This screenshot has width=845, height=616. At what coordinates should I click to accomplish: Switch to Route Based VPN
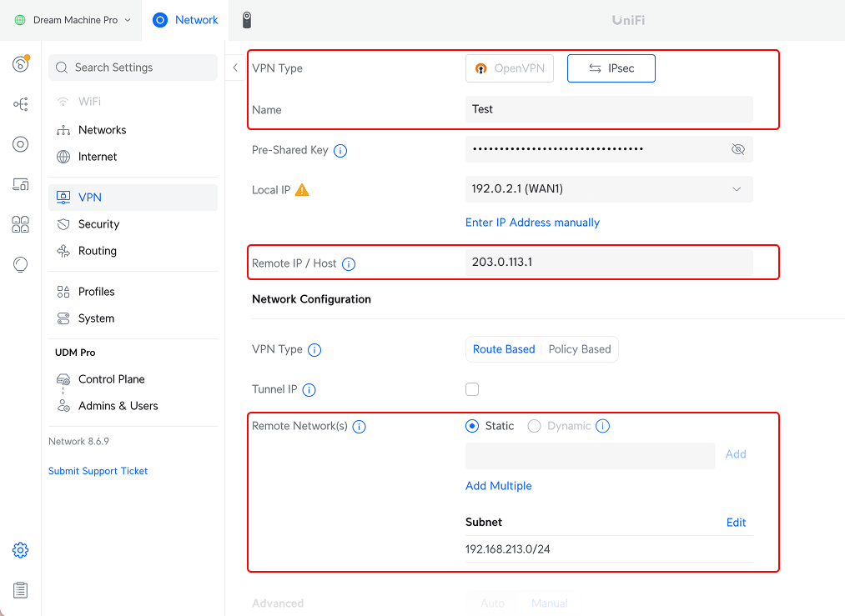tap(504, 349)
